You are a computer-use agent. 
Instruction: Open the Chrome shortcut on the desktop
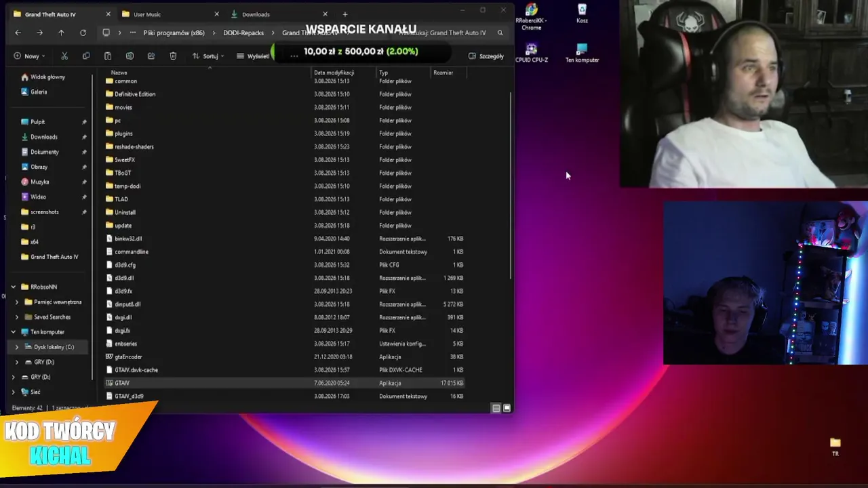[x=531, y=17]
